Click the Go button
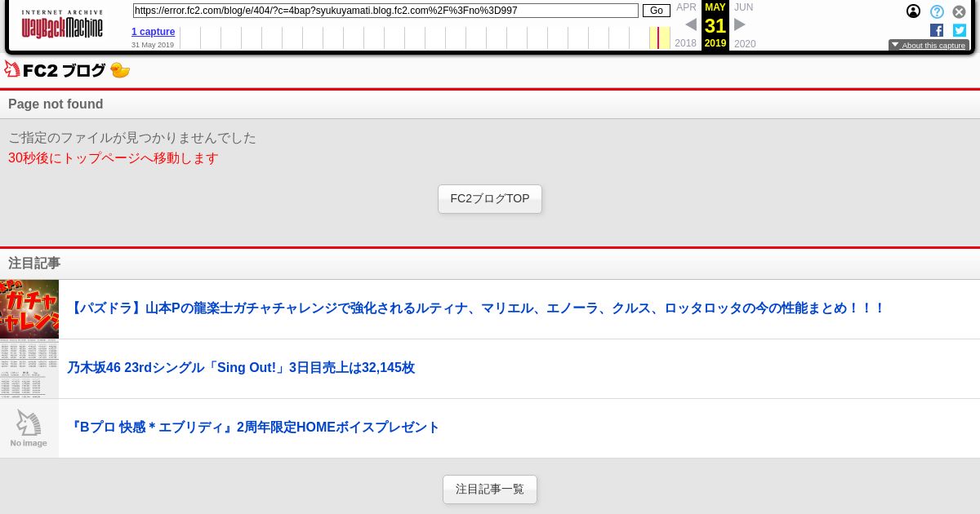Screen dimensions: 980x514 657,11
